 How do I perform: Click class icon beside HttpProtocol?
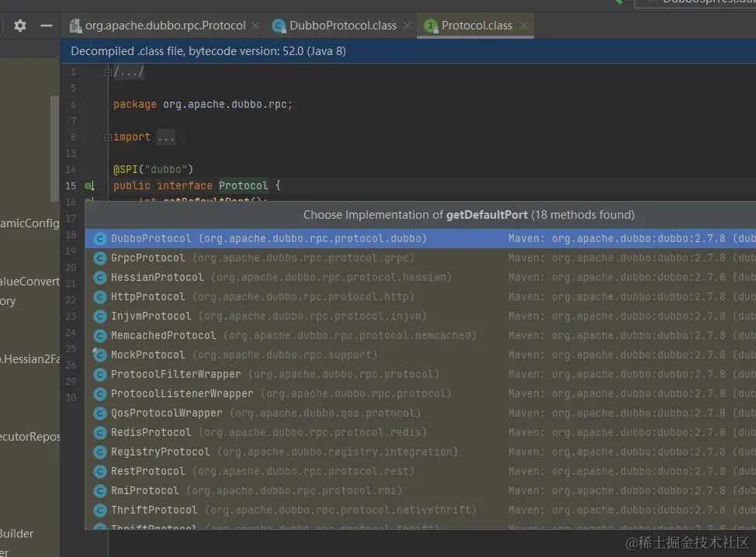point(100,297)
